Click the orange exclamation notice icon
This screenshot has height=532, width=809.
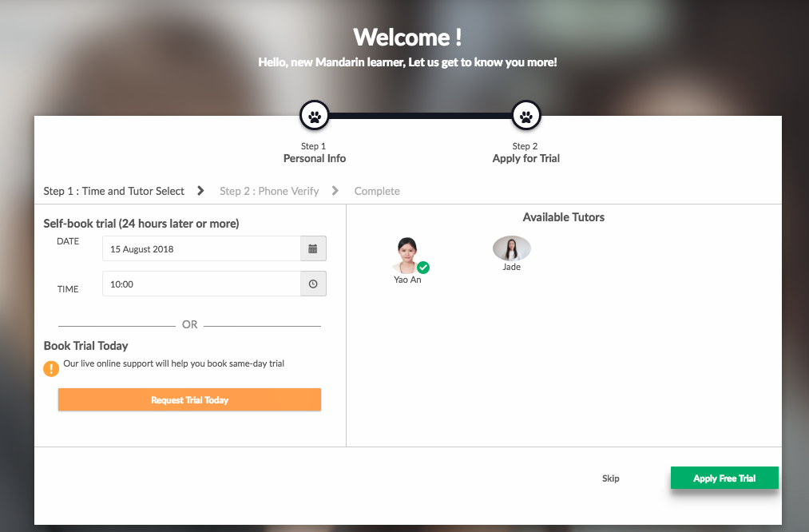click(x=51, y=368)
